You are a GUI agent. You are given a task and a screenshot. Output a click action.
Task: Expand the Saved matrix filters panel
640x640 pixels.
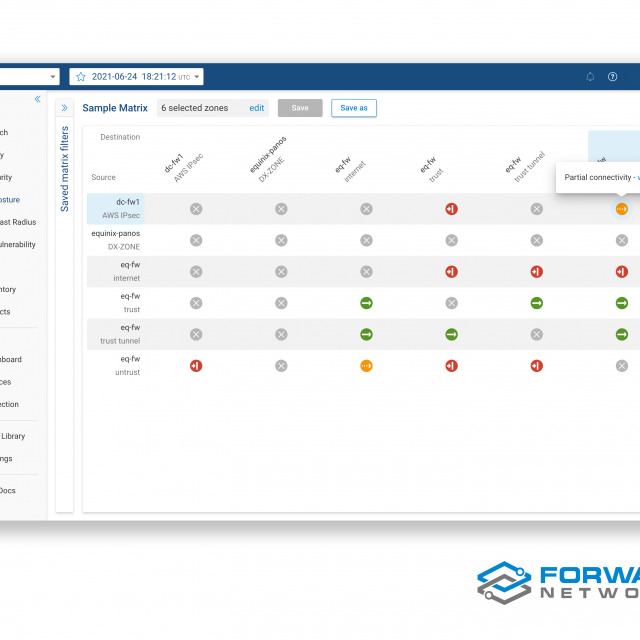[64, 108]
